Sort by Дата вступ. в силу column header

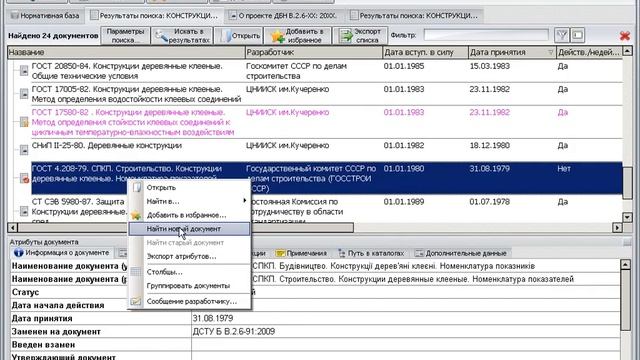click(x=425, y=52)
